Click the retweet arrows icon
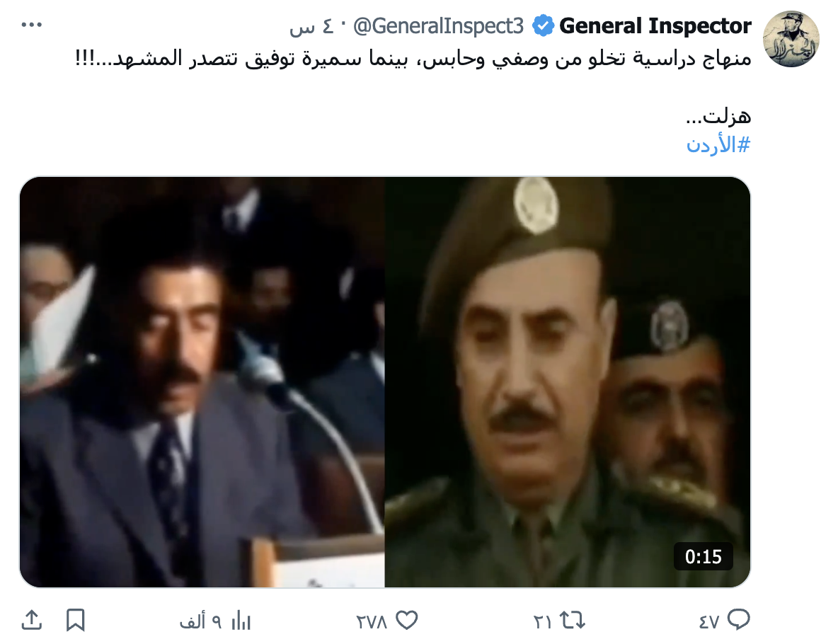Screen dimensions: 838x644 point(573,621)
